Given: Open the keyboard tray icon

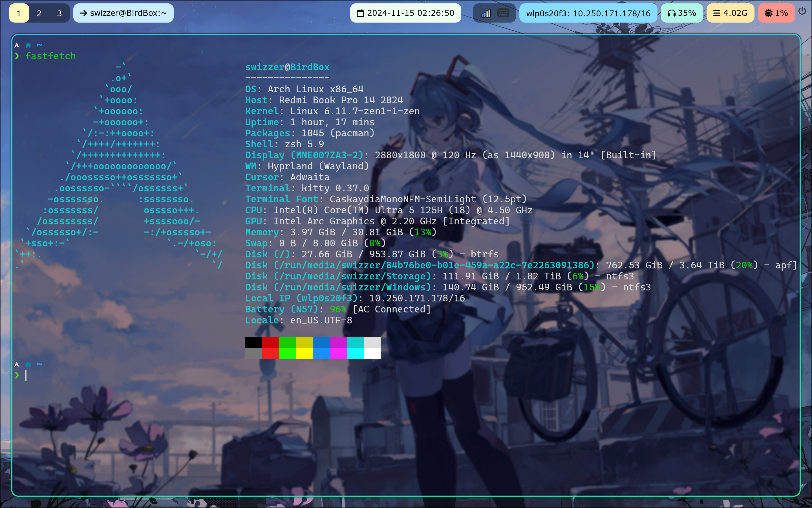Looking at the screenshot, I should click(503, 13).
